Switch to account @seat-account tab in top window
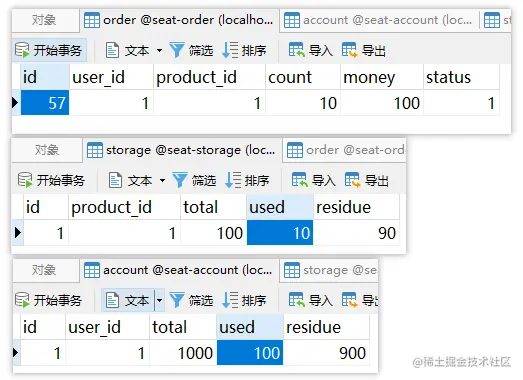 click(x=379, y=20)
